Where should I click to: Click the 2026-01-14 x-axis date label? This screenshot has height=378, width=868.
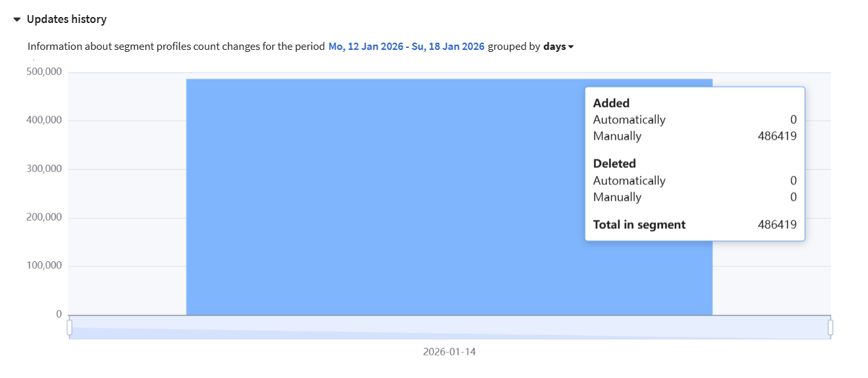click(x=449, y=352)
